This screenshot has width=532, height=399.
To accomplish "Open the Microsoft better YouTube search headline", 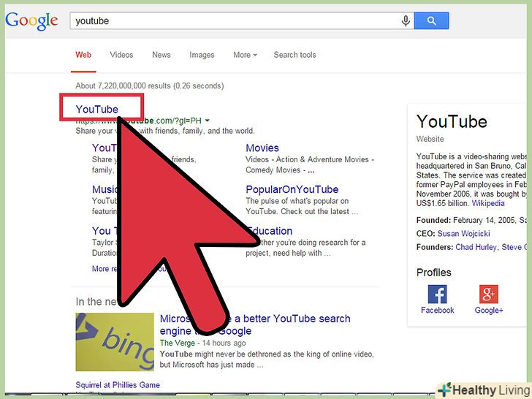I will [x=255, y=324].
